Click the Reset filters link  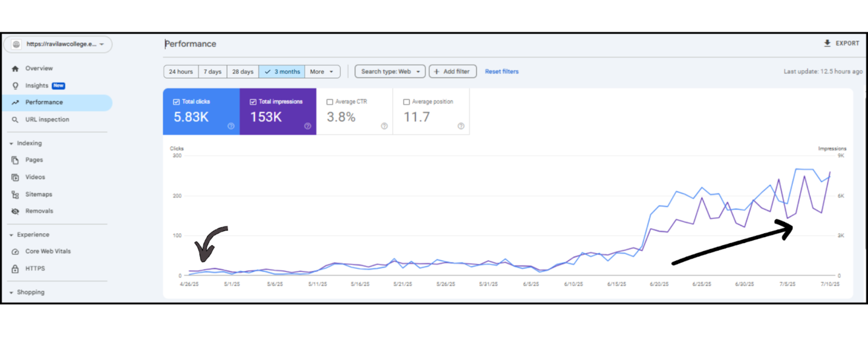point(501,72)
